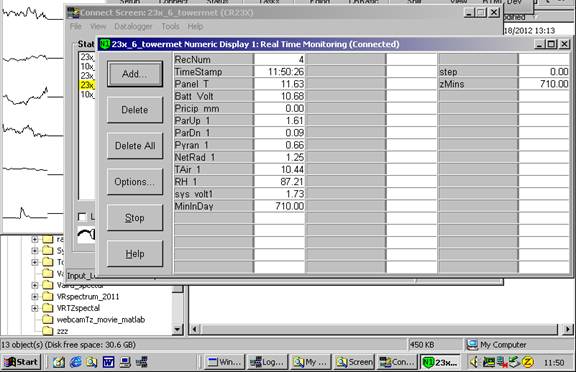Click Delete All in Numeric Display

135,146
